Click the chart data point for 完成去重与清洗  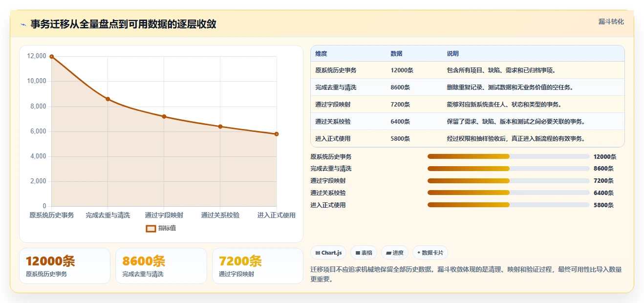tap(108, 99)
